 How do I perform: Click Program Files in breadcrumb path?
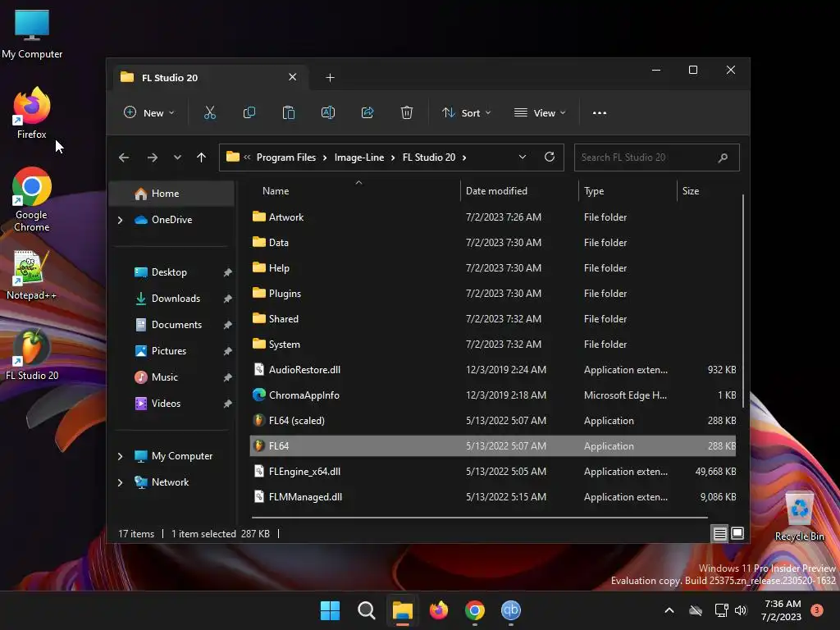click(286, 157)
